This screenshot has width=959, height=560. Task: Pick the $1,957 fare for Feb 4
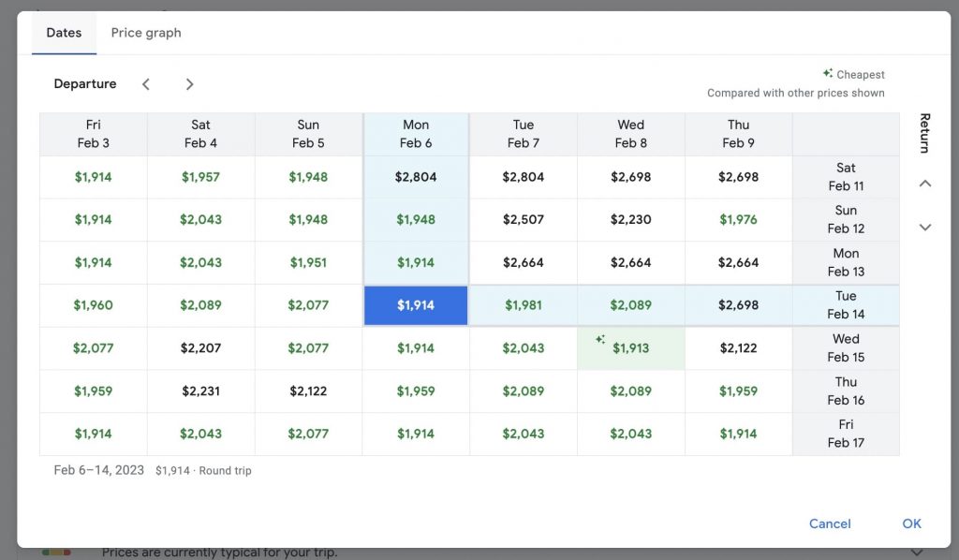tap(200, 177)
